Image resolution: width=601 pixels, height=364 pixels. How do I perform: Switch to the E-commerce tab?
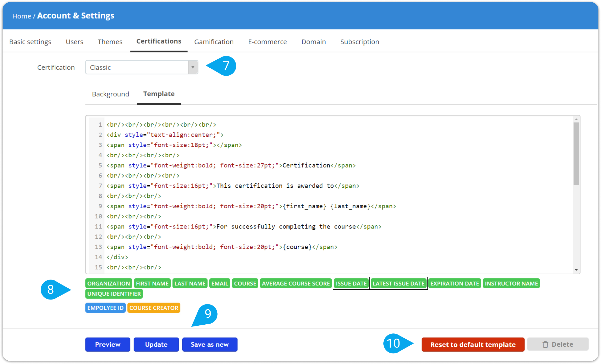(267, 42)
